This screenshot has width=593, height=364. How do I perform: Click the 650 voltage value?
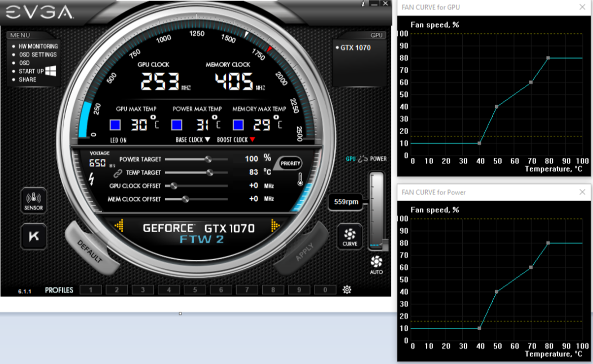(x=97, y=163)
